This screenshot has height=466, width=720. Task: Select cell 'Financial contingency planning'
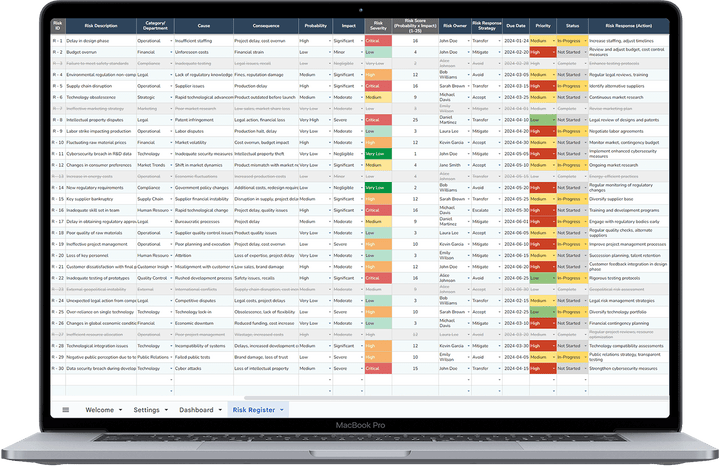[x=629, y=323]
